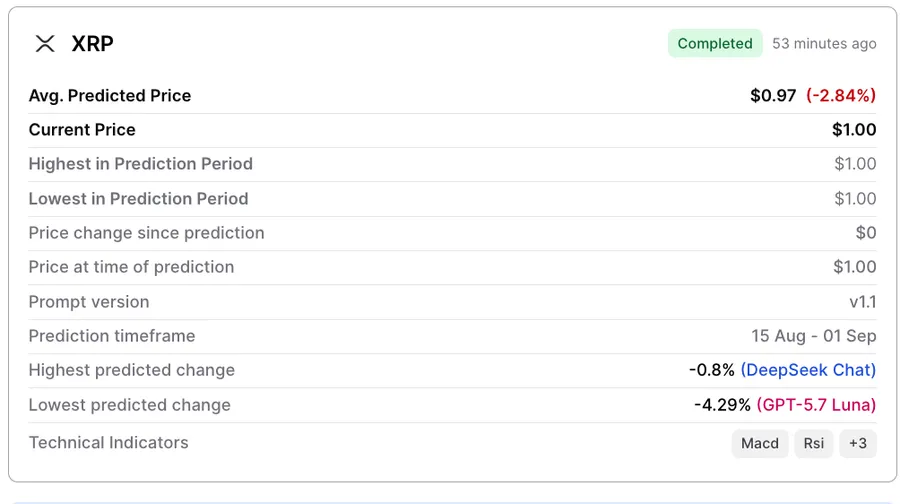The width and height of the screenshot is (900, 504).
Task: Click the Current Price row label
Action: pyautogui.click(x=82, y=130)
